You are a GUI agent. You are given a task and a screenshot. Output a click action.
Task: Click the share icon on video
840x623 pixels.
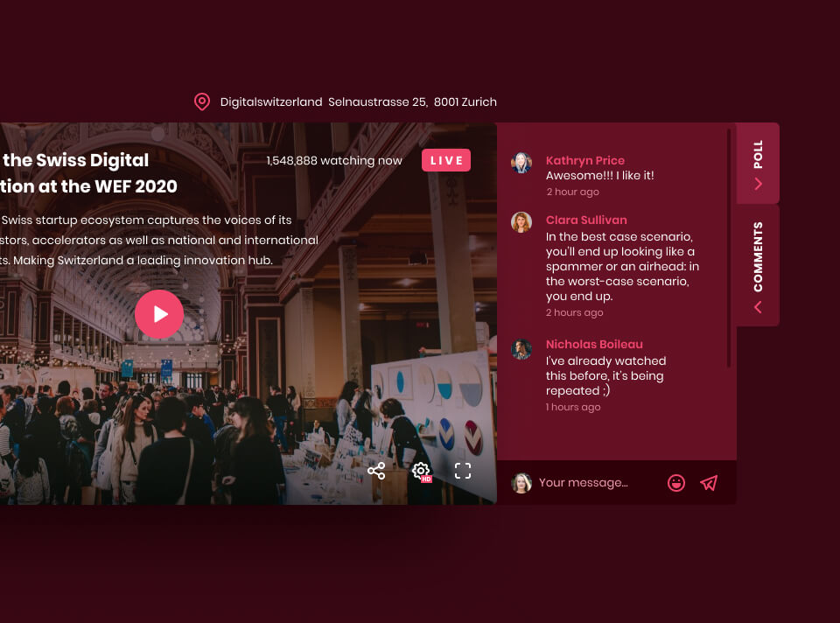point(376,472)
